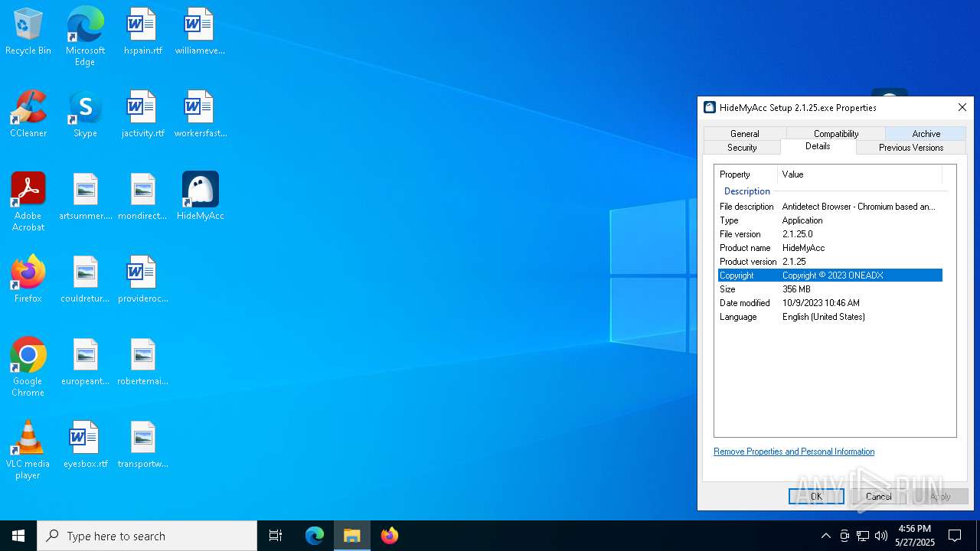Click the Property column header
Viewport: 980px width, 551px height.
(746, 174)
